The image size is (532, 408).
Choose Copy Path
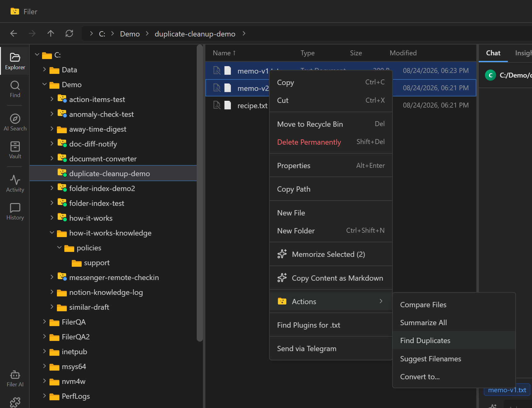(331, 189)
